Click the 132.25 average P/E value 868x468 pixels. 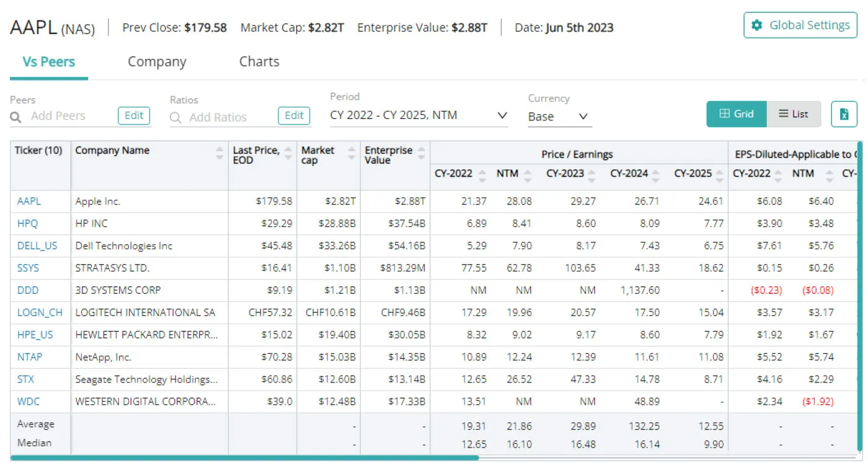644,426
